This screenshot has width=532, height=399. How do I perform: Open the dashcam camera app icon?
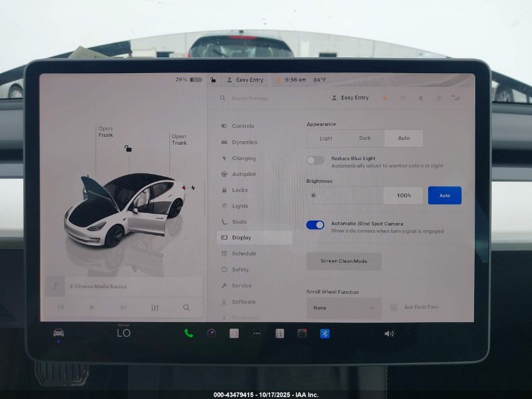pos(302,333)
